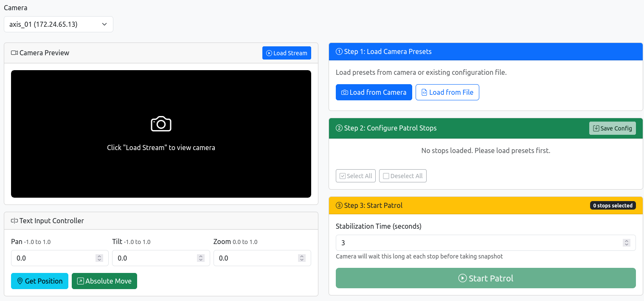Click the Load Stream button

pos(287,53)
